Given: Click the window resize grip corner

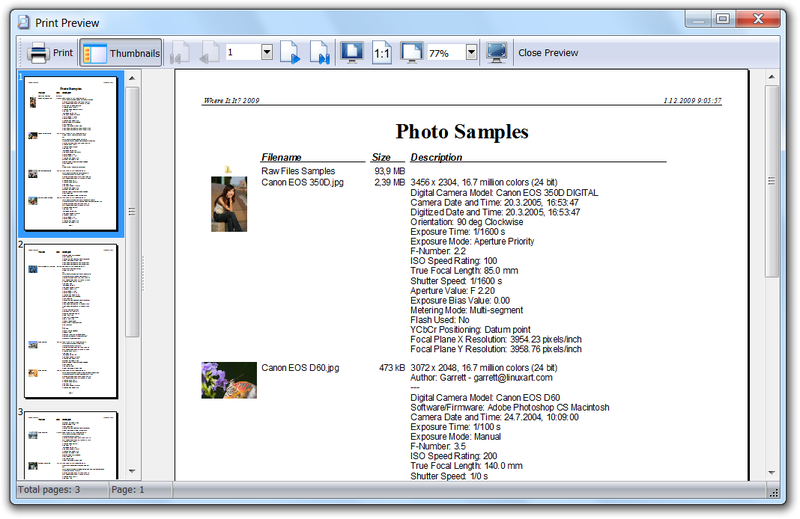Looking at the screenshot, I should coord(773,491).
